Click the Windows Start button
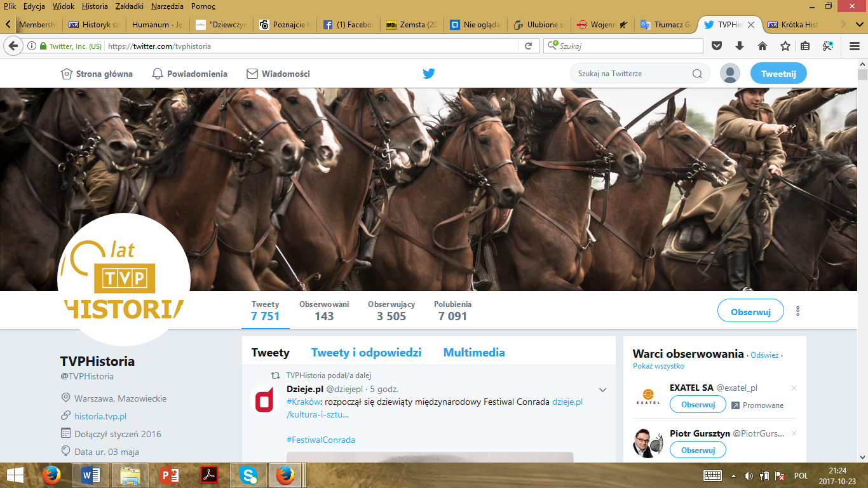 (x=15, y=475)
